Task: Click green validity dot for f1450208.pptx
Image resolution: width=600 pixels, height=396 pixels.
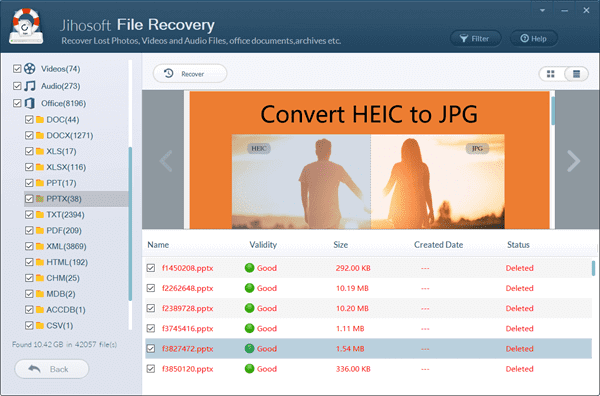Action: pyautogui.click(x=249, y=268)
